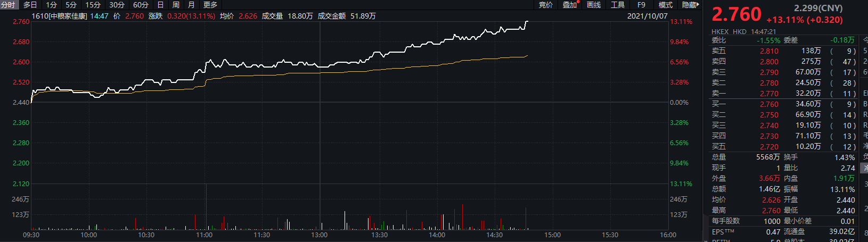Open the 模式 mode menu

tap(666, 5)
